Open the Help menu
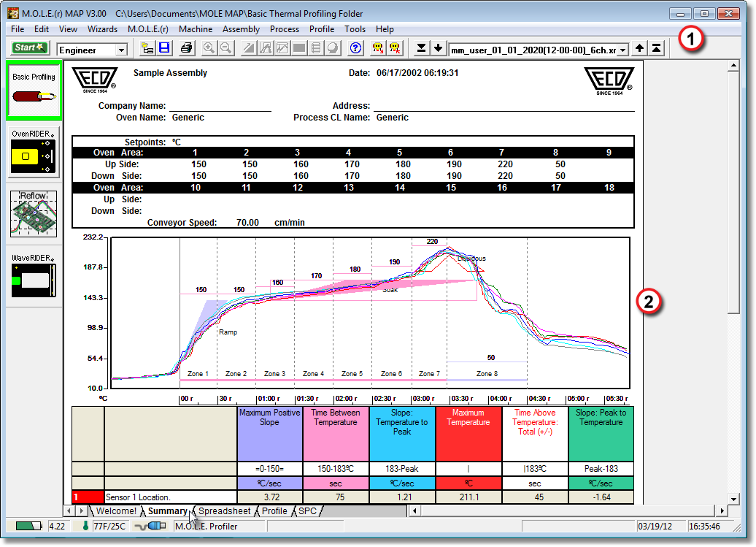This screenshot has height=547, width=756. tap(385, 29)
